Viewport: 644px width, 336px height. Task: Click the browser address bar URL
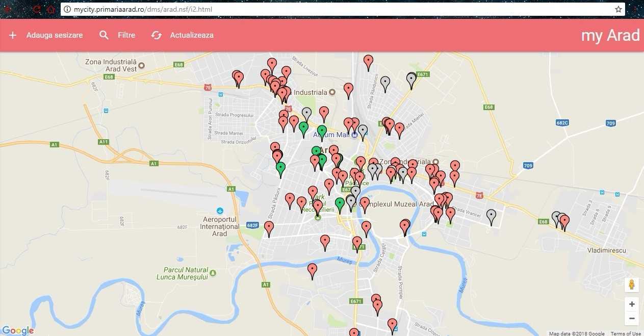[x=143, y=9]
